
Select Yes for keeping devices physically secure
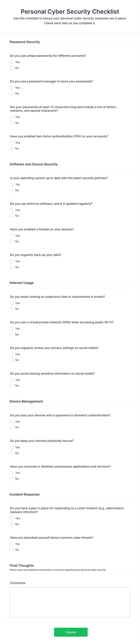coord(12,447)
